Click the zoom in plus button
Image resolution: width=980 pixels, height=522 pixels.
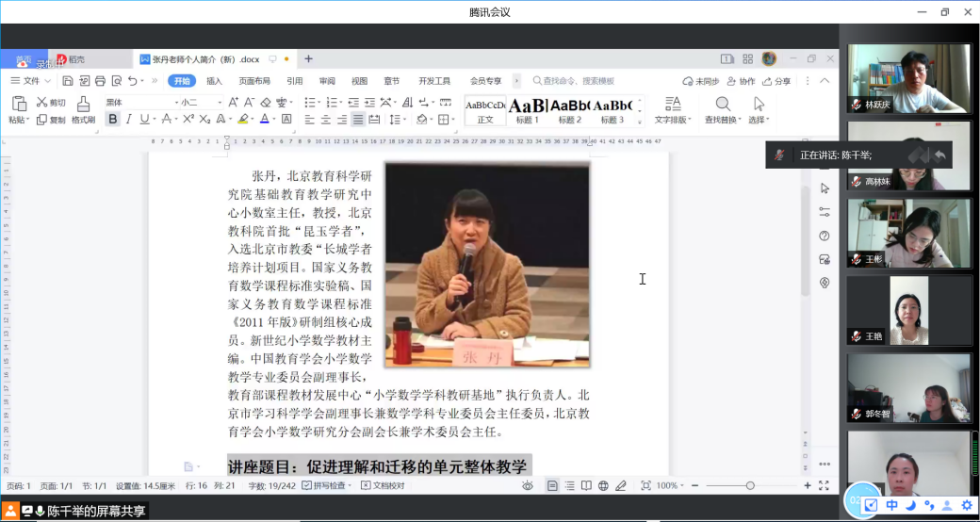click(808, 486)
